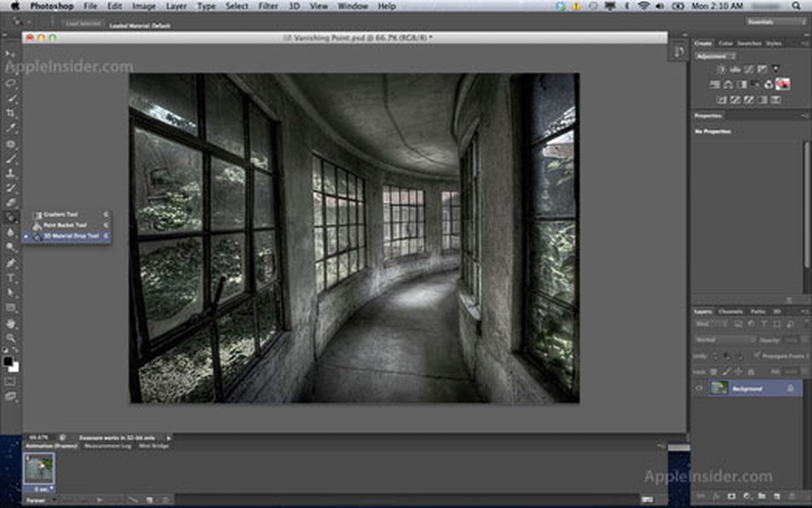Open the Mini Bridge tab
The height and width of the screenshot is (508, 812).
154,446
